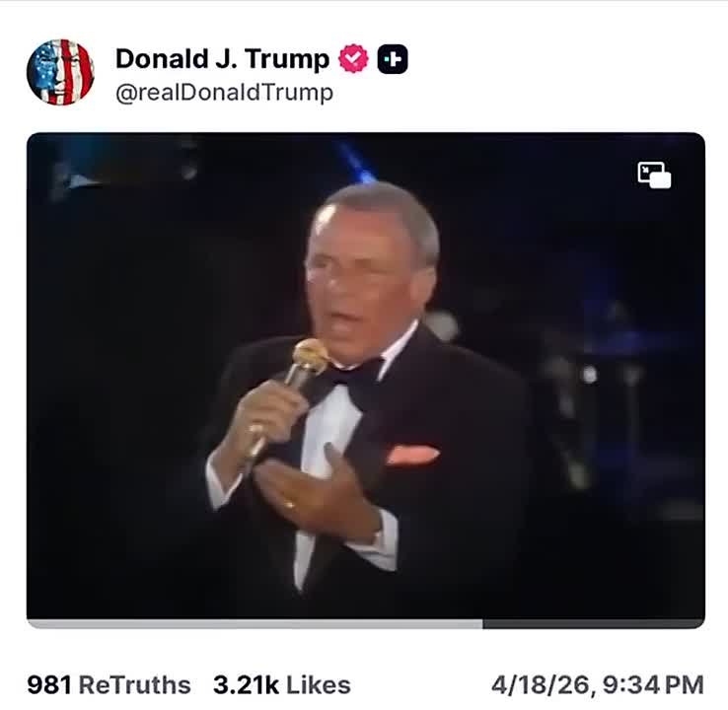Click the gold ring on singer's hand
The image size is (728, 710).
[x=289, y=505]
